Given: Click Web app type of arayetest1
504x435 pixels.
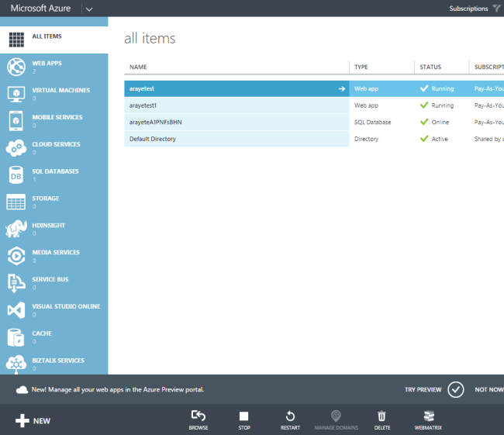Looking at the screenshot, I should pos(366,105).
